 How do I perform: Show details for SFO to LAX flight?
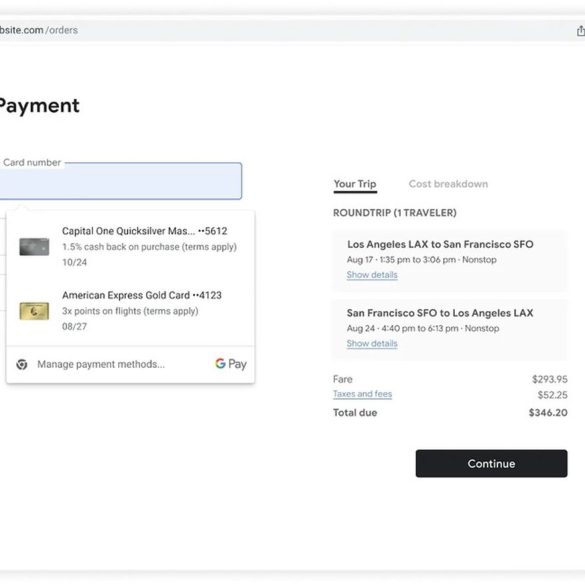[372, 344]
